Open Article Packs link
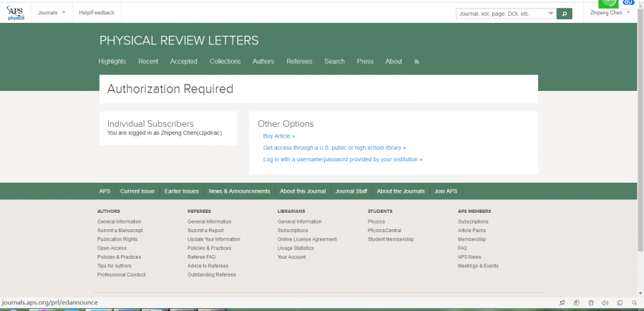The height and width of the screenshot is (311, 644). pyautogui.click(x=472, y=230)
